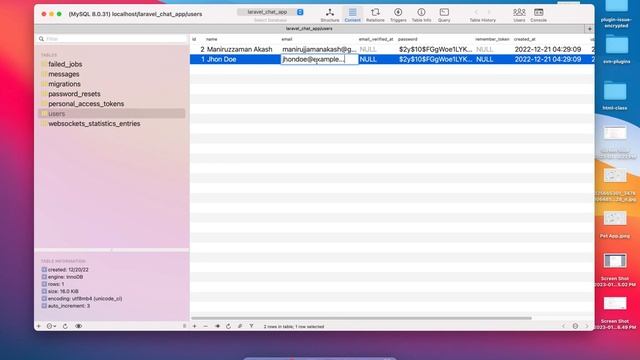Open html-class folder on desktop
This screenshot has width=640, height=360.
(x=615, y=96)
